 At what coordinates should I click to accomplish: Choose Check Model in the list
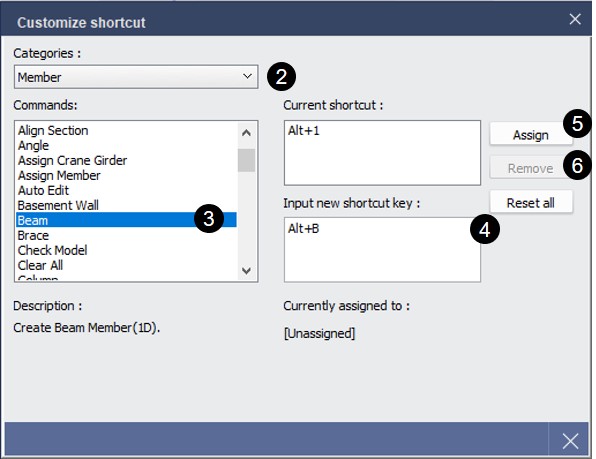(x=126, y=250)
